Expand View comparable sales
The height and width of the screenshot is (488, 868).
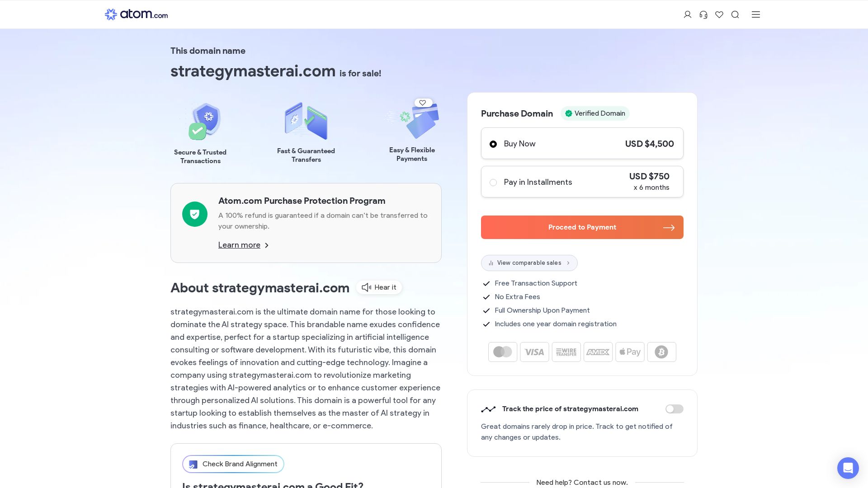(529, 263)
